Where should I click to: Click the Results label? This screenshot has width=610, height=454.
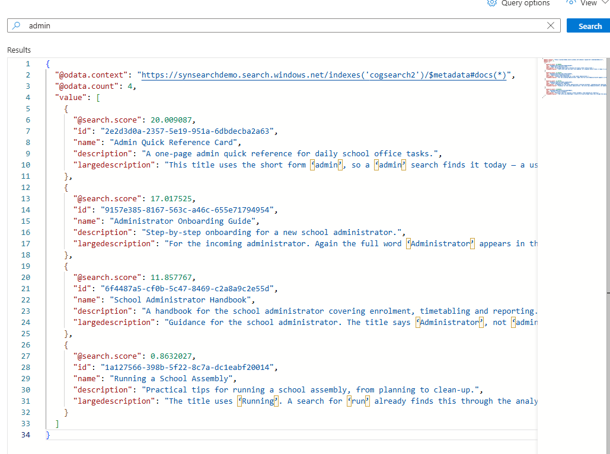pyautogui.click(x=19, y=50)
